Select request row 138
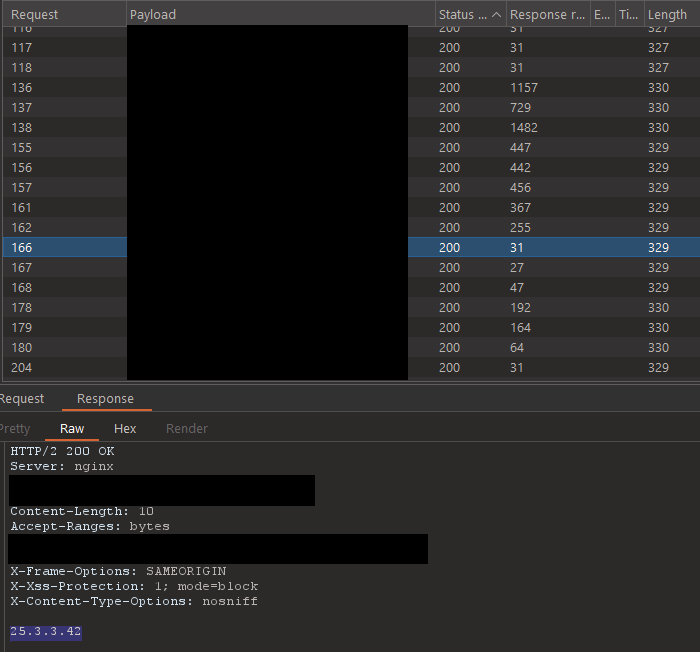 (x=351, y=127)
